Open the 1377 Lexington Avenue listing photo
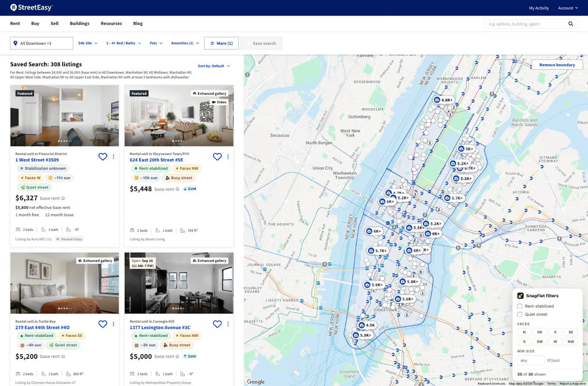Screen dimensions: 588x386 point(179,283)
